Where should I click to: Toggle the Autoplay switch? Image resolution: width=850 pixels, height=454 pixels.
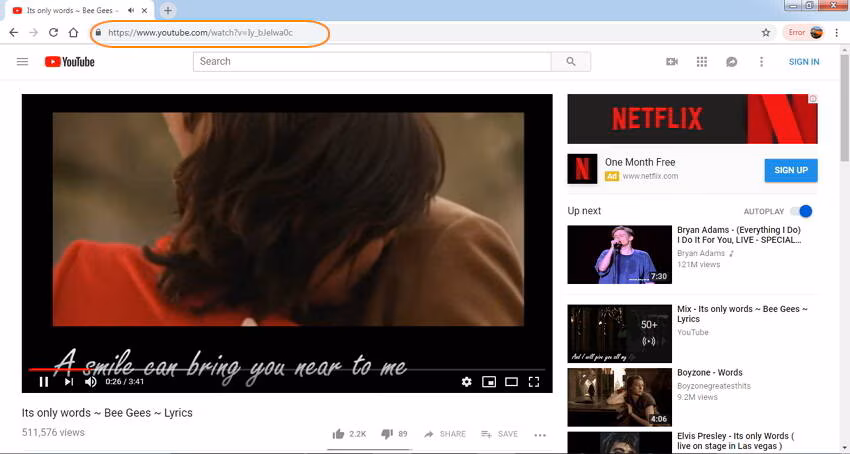pos(802,211)
